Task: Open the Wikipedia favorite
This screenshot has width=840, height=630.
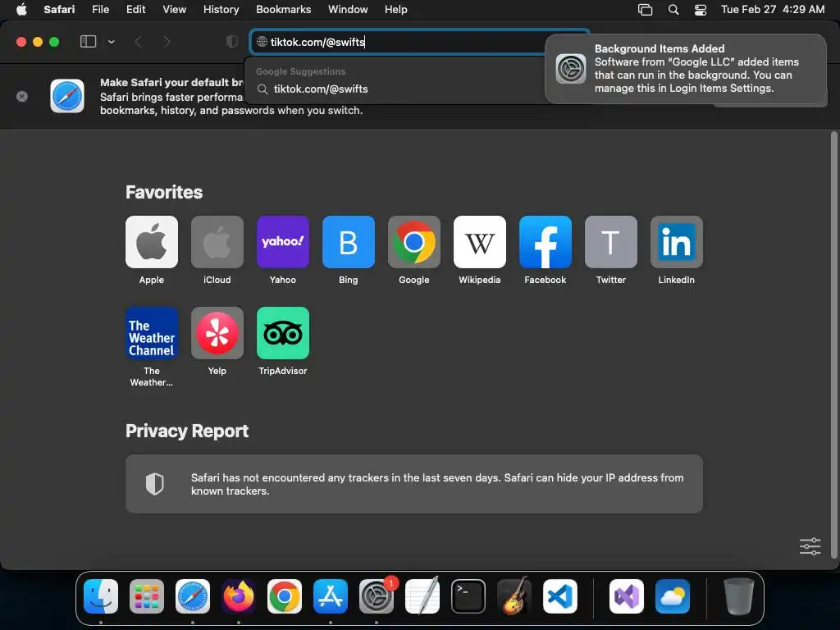Action: tap(479, 242)
